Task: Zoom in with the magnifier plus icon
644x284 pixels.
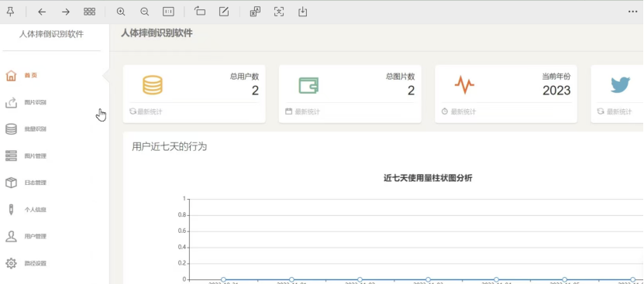Action: (x=121, y=12)
